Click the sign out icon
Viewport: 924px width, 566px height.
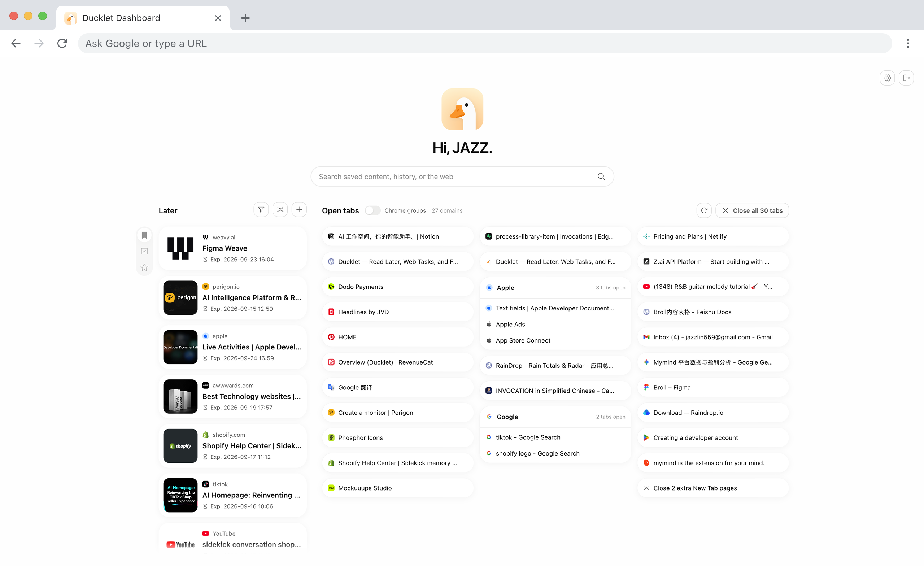click(906, 78)
